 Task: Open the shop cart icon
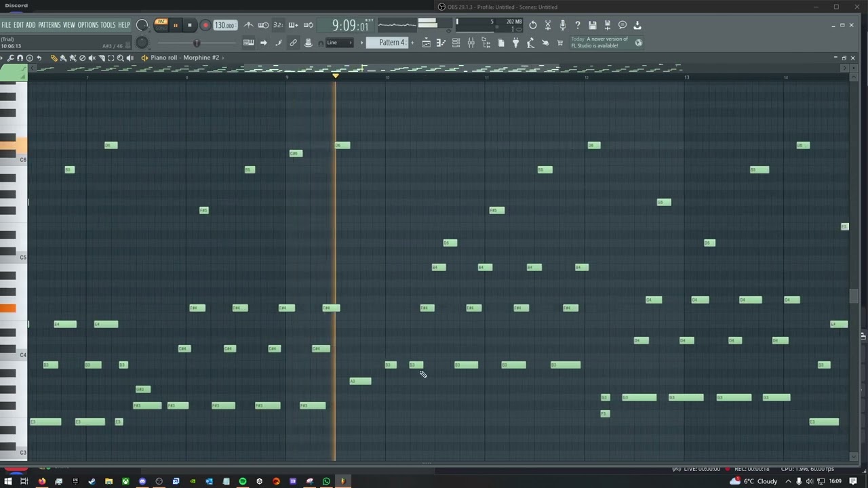click(560, 43)
